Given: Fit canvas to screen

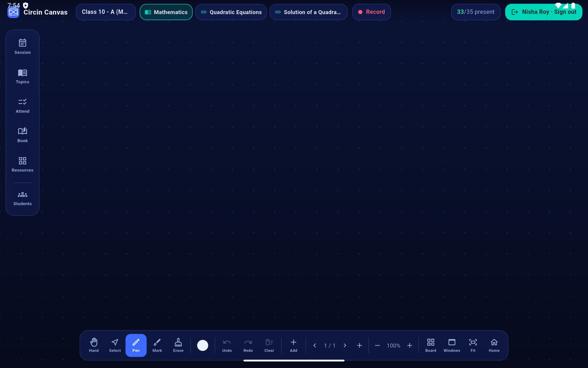Looking at the screenshot, I should [473, 345].
